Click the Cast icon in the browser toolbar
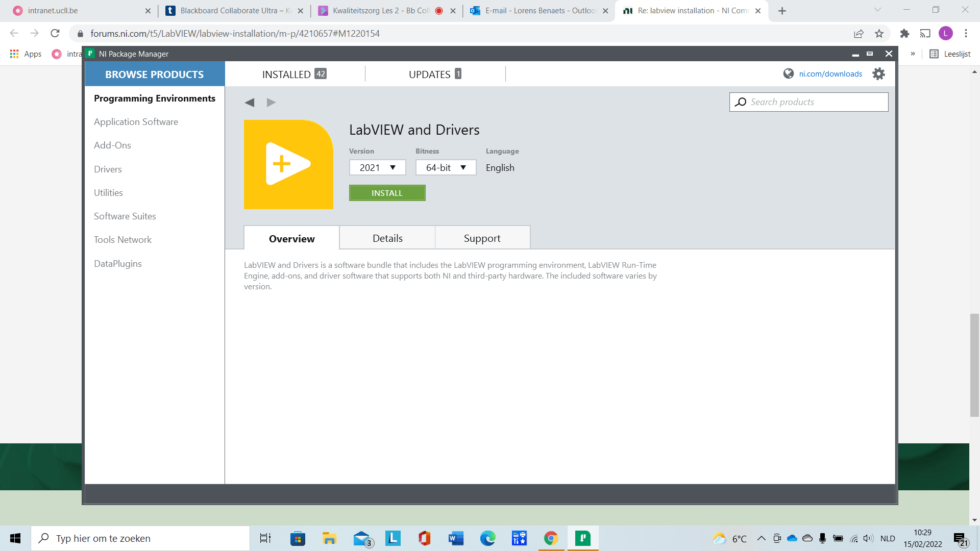The image size is (980, 551). pos(925,34)
